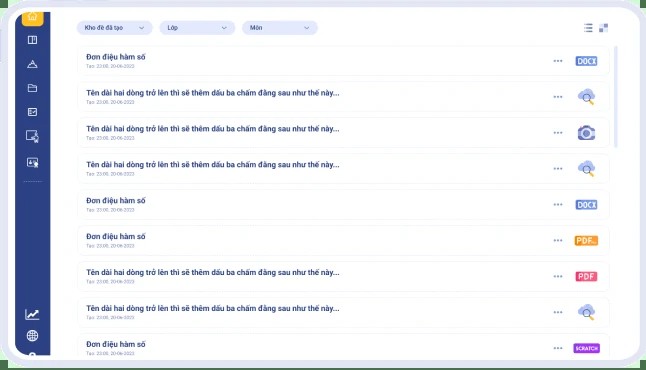Open the "Kho đề đã tạo" dropdown

coord(115,28)
